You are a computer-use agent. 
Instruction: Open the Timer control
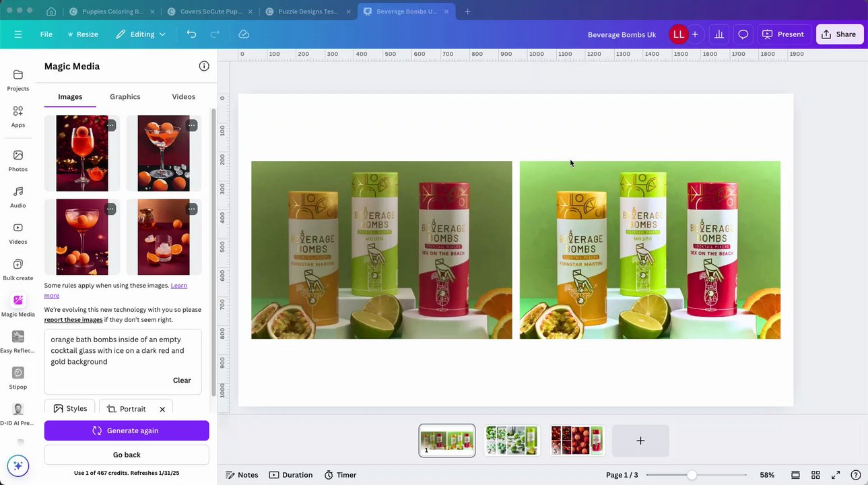[x=340, y=475]
